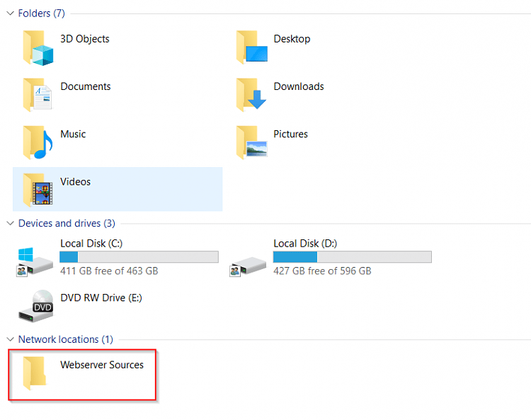
Task: Click the DVD RW Drive (E:) name
Action: coord(101,297)
